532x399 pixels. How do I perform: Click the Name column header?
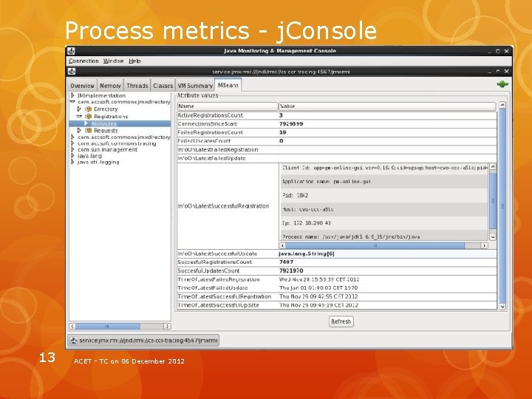click(228, 106)
